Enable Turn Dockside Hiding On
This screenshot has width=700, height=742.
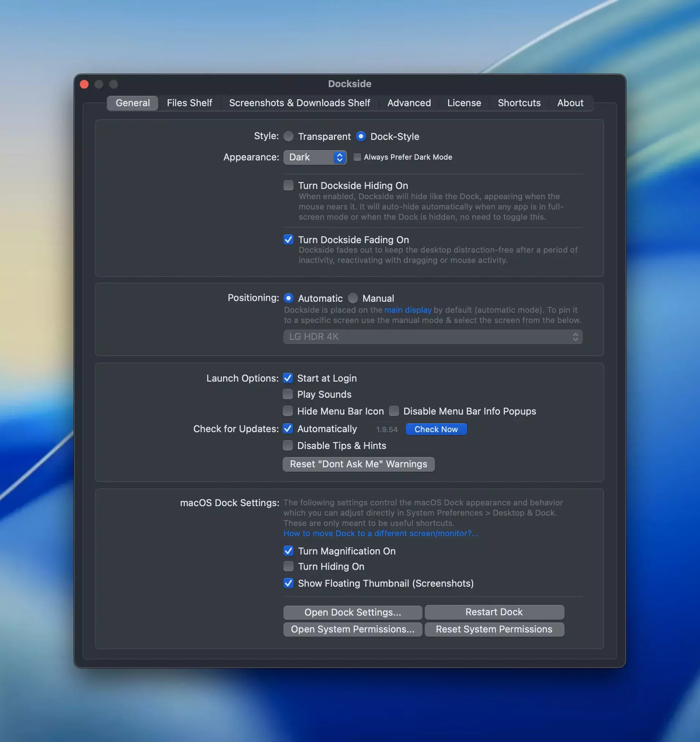coord(288,185)
